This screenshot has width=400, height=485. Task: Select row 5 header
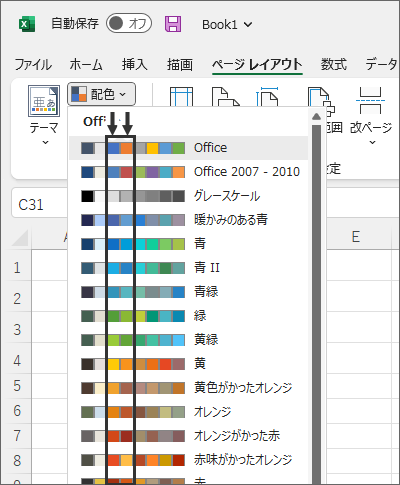click(x=17, y=386)
